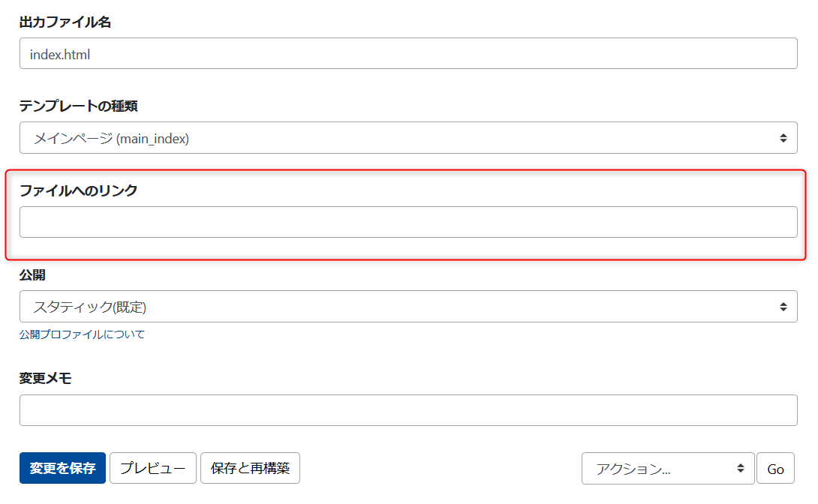Screen dimensions: 818x504
Task: Click the テンプレートの種類 label text
Action: pos(78,106)
